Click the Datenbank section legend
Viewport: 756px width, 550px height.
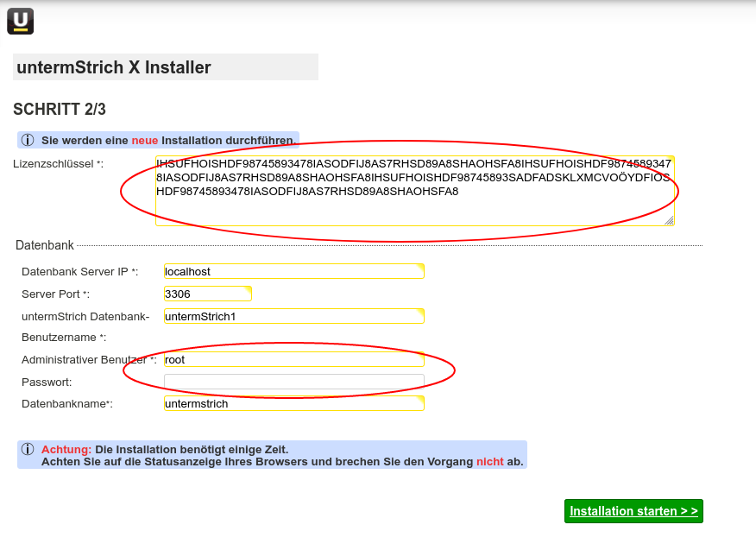click(45, 246)
